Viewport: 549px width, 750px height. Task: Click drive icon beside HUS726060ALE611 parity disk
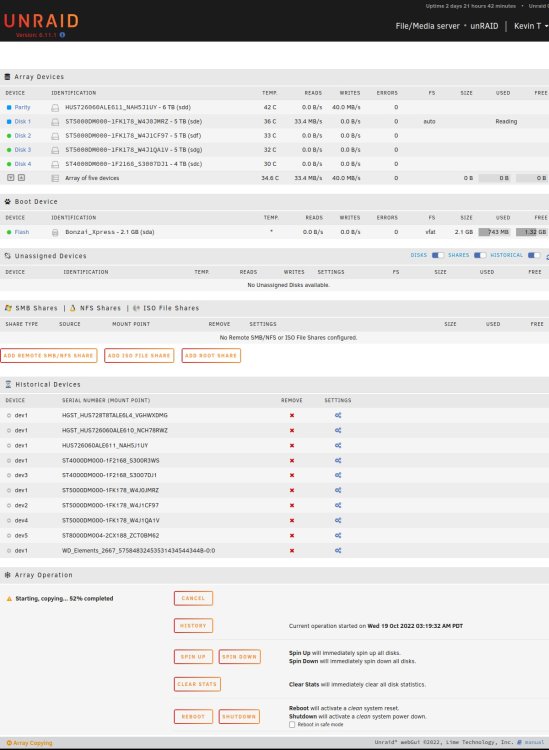pyautogui.click(x=55, y=108)
